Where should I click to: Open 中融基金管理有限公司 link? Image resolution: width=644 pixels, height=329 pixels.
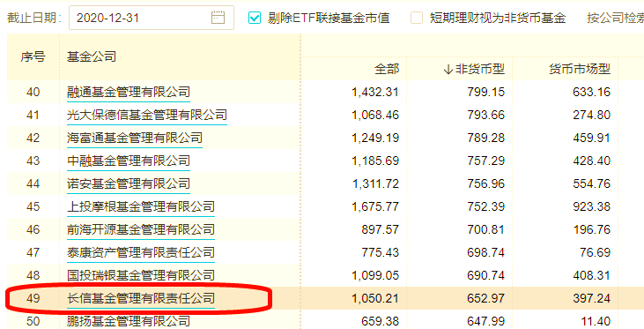click(x=129, y=161)
